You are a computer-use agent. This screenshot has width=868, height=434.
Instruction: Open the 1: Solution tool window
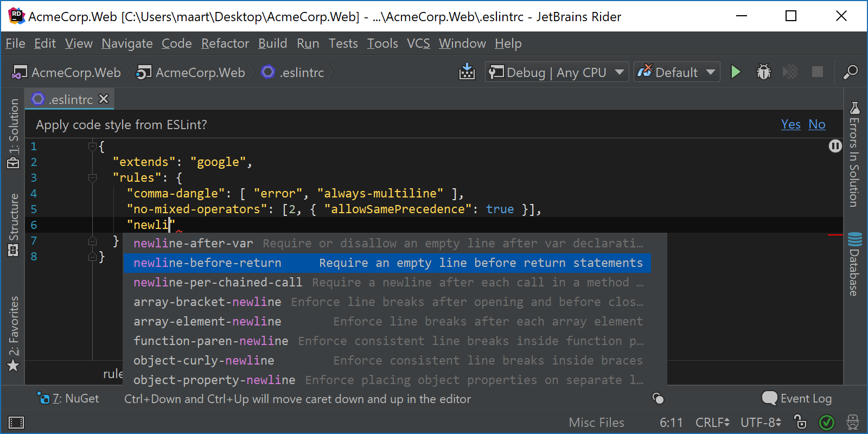click(14, 133)
